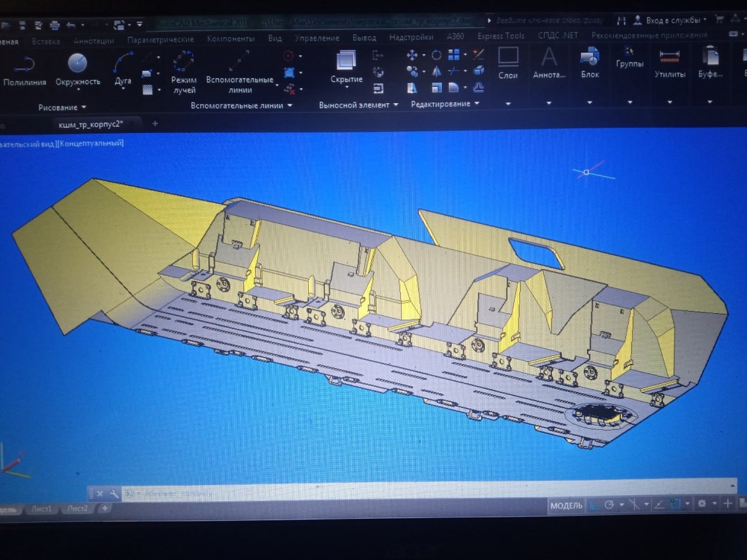Screen dimensions: 747x560
Task: Select the Hatch tool in Рисование panel
Action: click(148, 90)
